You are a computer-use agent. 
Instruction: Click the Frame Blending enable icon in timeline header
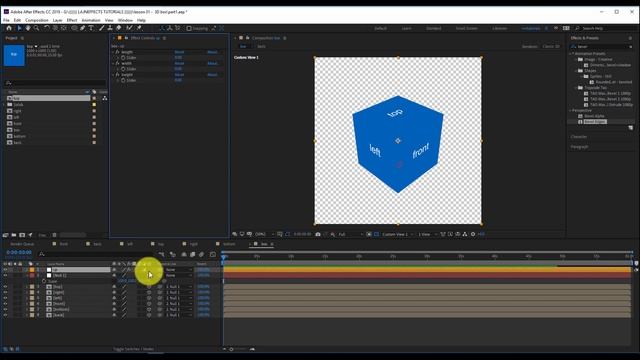pyautogui.click(x=193, y=254)
